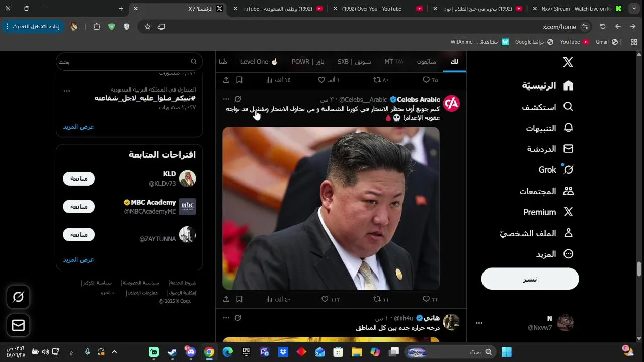Like the top post with ١ ألف likes
The height and width of the screenshot is (362, 644).
point(329,80)
